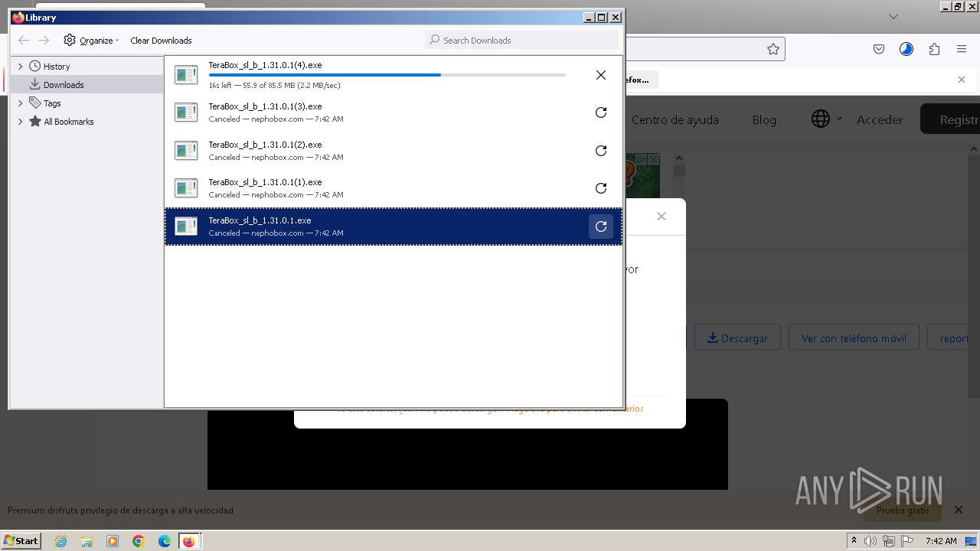Open File Explorer from the taskbar
This screenshot has height=551, width=980.
tap(87, 541)
